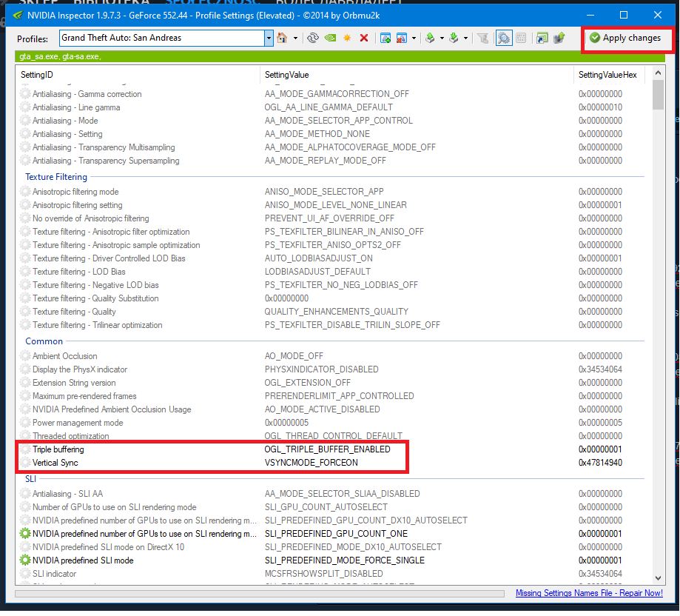Open dropdown arrow next to home icon
The width and height of the screenshot is (680, 616).
(x=296, y=38)
